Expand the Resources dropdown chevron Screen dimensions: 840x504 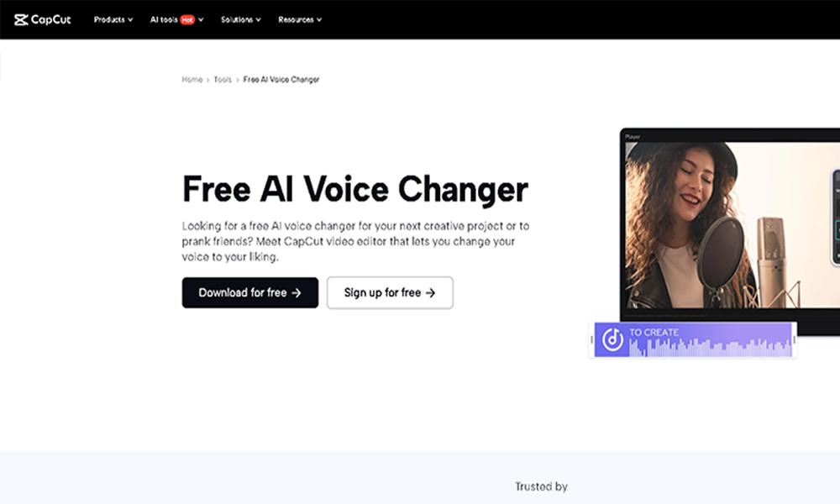[319, 20]
